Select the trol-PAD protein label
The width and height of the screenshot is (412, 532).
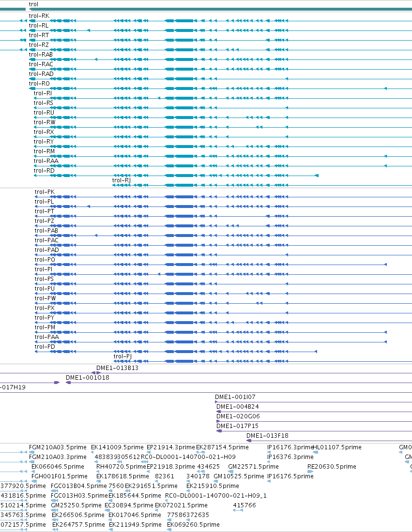47,250
